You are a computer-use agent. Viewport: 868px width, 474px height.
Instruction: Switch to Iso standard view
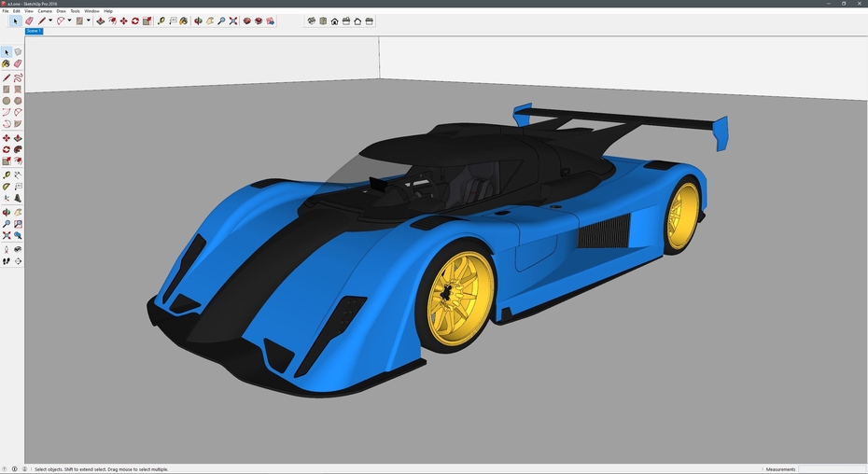(312, 21)
